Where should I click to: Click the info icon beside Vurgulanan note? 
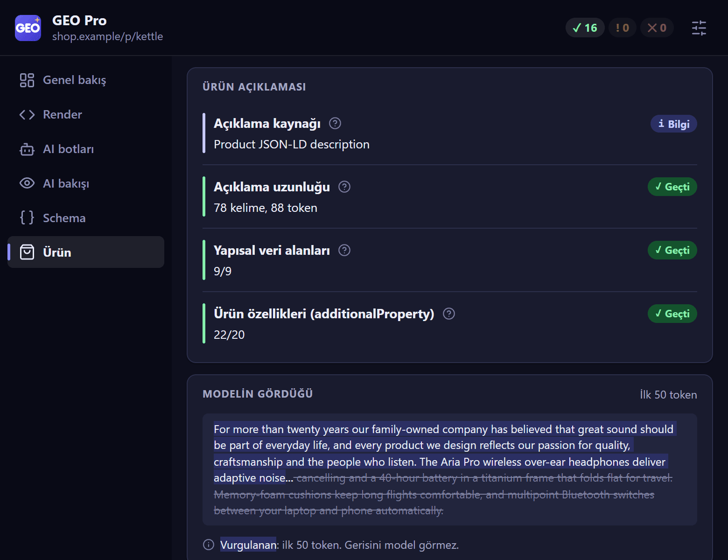pyautogui.click(x=209, y=545)
